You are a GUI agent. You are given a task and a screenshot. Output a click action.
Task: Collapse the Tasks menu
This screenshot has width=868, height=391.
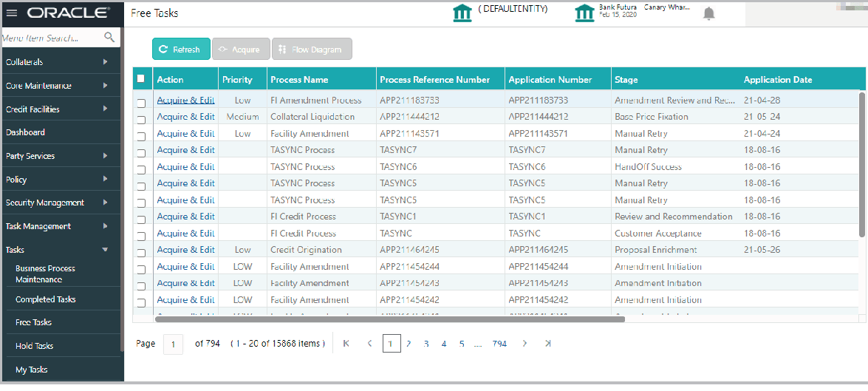[x=60, y=250]
